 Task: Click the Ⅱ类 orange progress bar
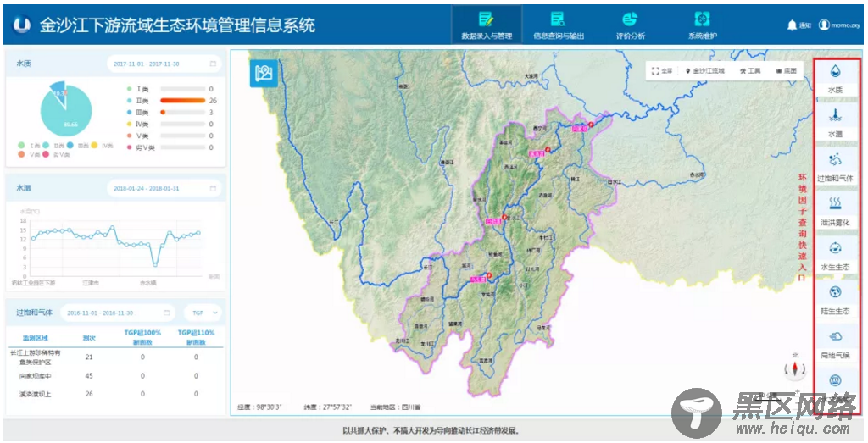(x=183, y=101)
